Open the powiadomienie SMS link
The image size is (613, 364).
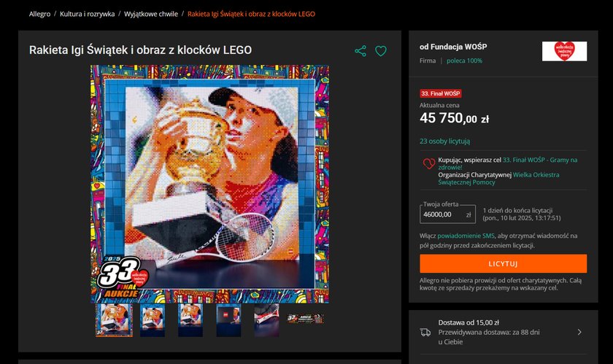click(466, 236)
